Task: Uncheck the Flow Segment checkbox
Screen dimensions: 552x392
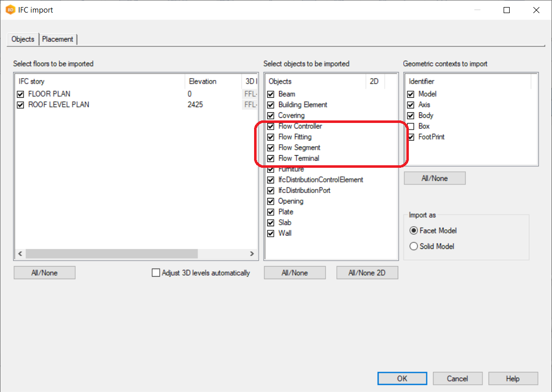Action: (x=271, y=148)
